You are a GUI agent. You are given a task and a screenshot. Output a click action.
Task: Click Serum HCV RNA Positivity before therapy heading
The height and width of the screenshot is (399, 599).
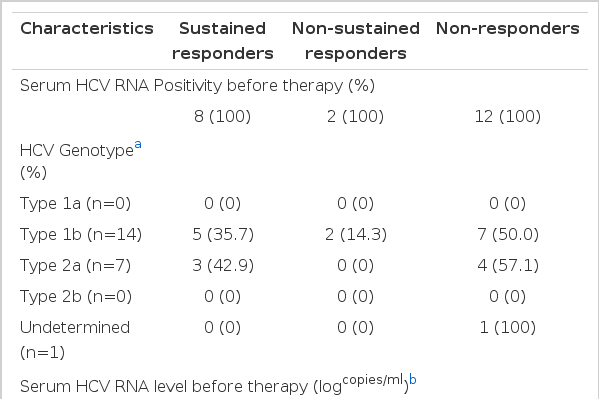(197, 85)
